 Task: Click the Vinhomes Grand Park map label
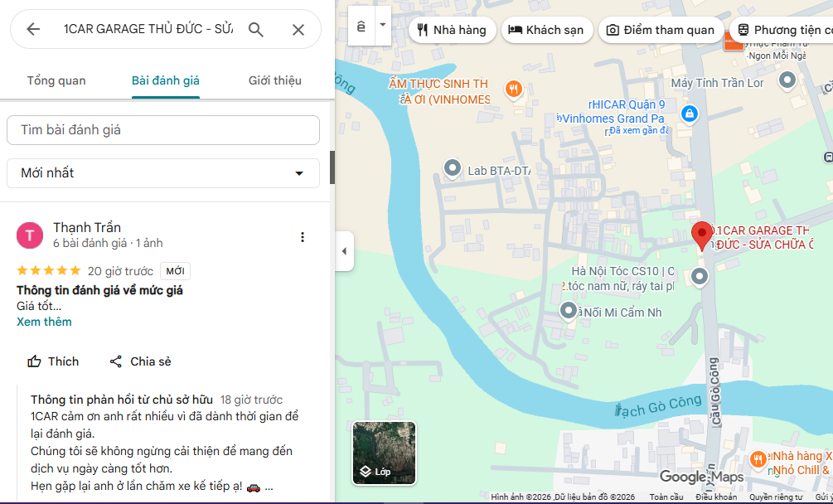[611, 119]
